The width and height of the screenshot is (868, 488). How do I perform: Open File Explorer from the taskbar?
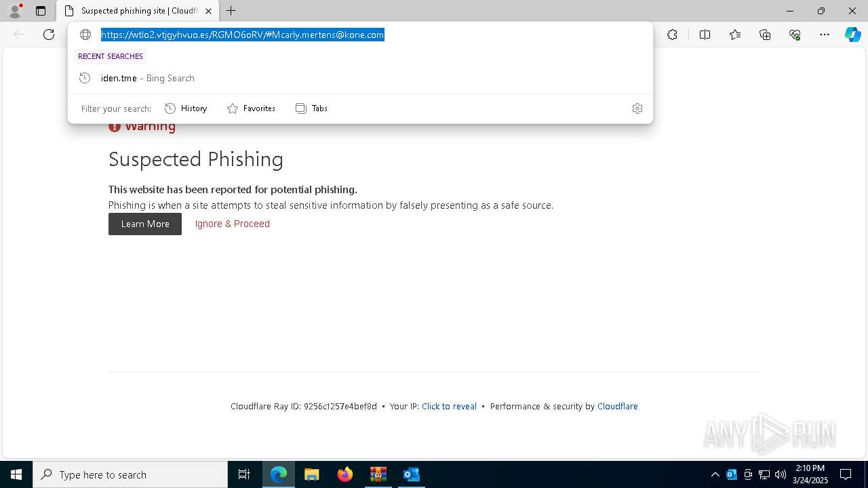click(x=312, y=474)
